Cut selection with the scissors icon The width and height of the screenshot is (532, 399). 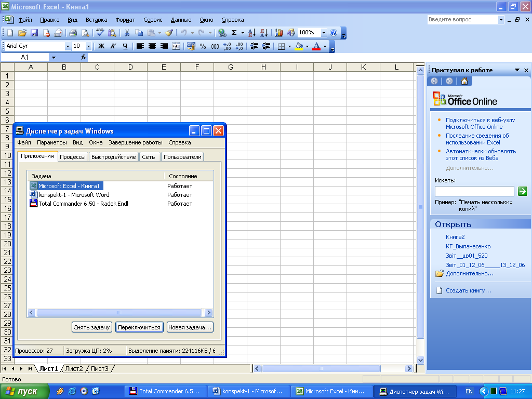[127, 33]
